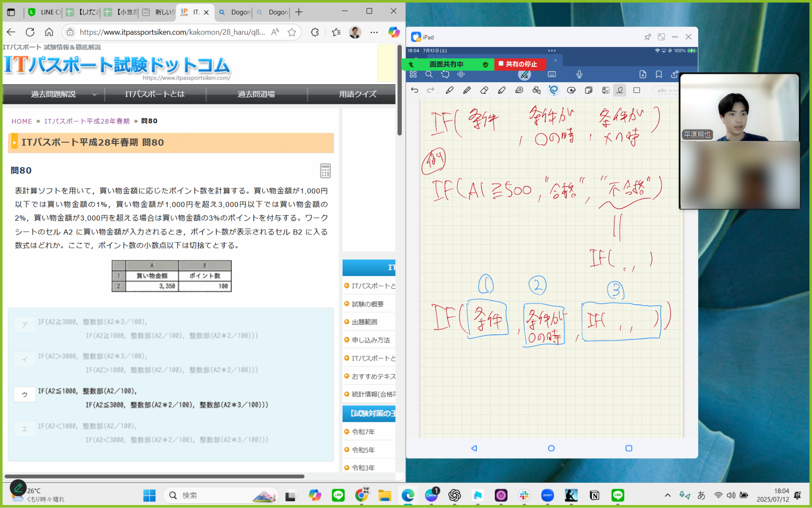Open Edge Copilot sidebar icon
The height and width of the screenshot is (508, 812).
[393, 32]
